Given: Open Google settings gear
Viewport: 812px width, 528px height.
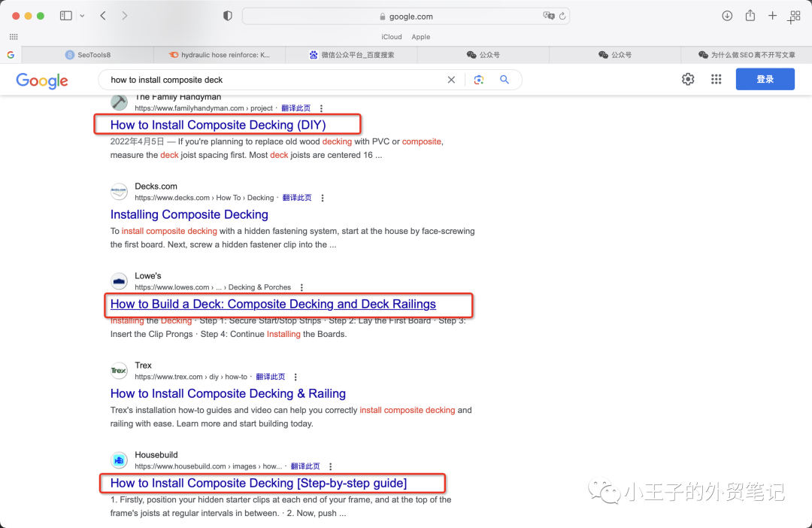Looking at the screenshot, I should [688, 79].
